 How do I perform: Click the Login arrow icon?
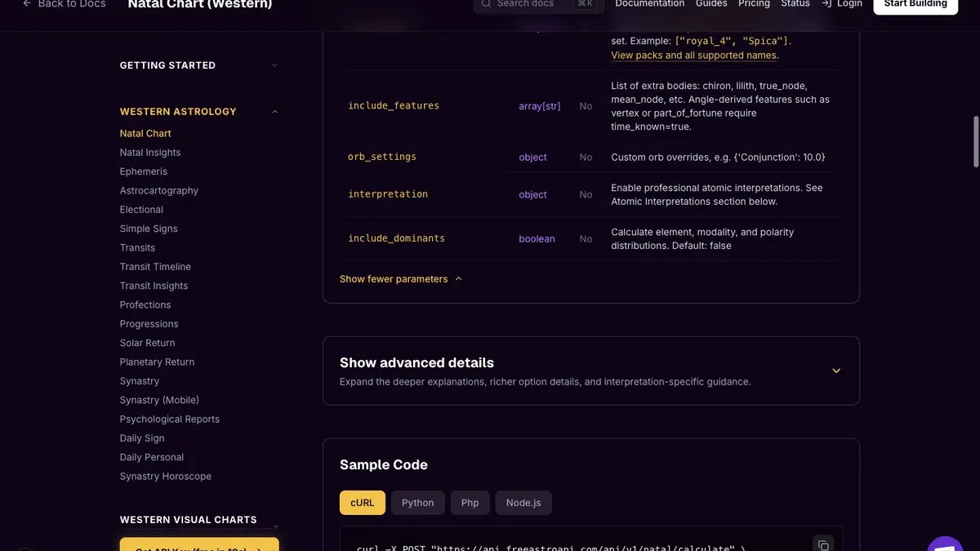[x=826, y=3]
